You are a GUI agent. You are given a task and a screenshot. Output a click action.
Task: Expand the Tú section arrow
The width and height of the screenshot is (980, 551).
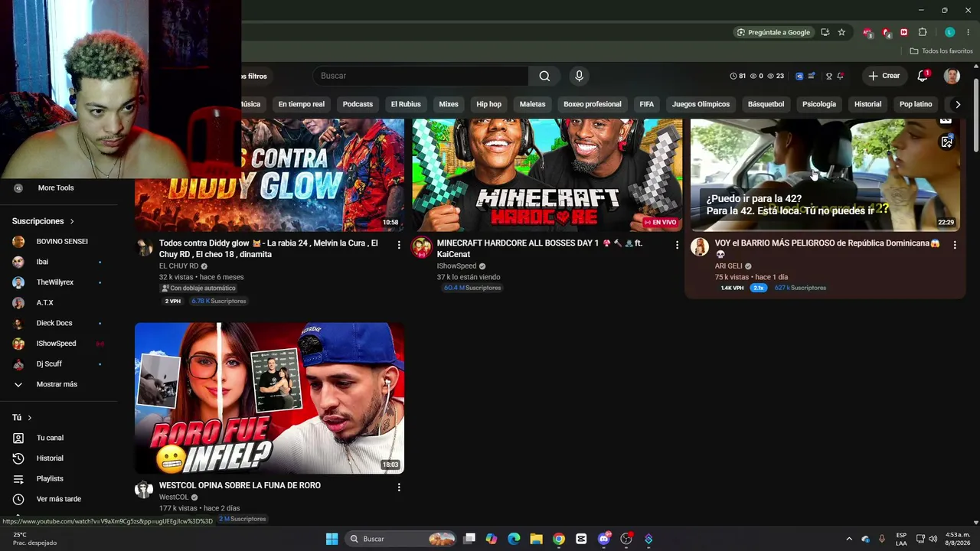click(x=30, y=418)
